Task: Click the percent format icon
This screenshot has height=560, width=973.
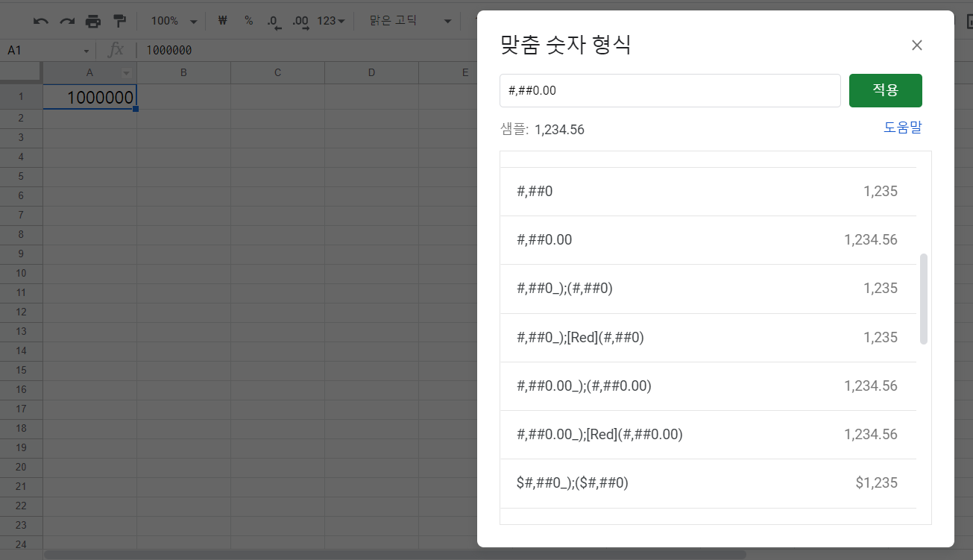Action: tap(248, 21)
